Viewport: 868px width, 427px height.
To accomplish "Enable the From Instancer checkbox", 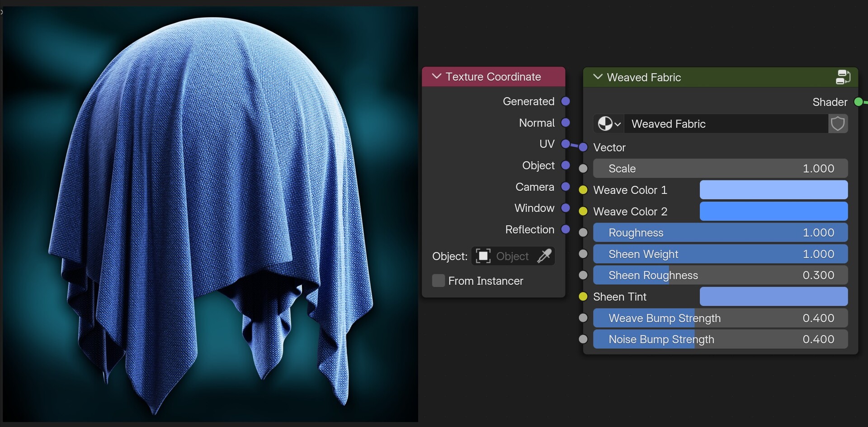I will [438, 280].
